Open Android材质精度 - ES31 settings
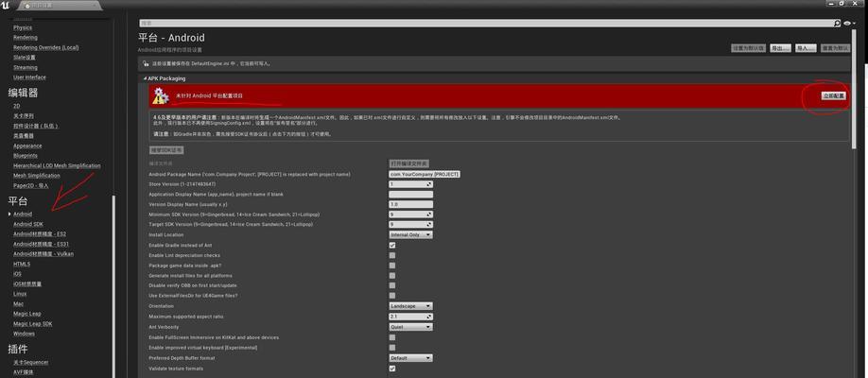868x378 pixels. (x=42, y=244)
